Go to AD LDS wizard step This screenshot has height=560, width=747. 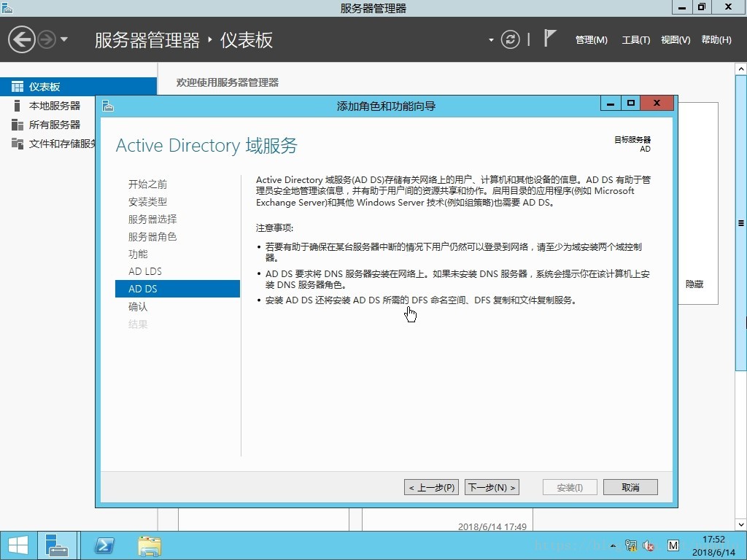point(145,271)
